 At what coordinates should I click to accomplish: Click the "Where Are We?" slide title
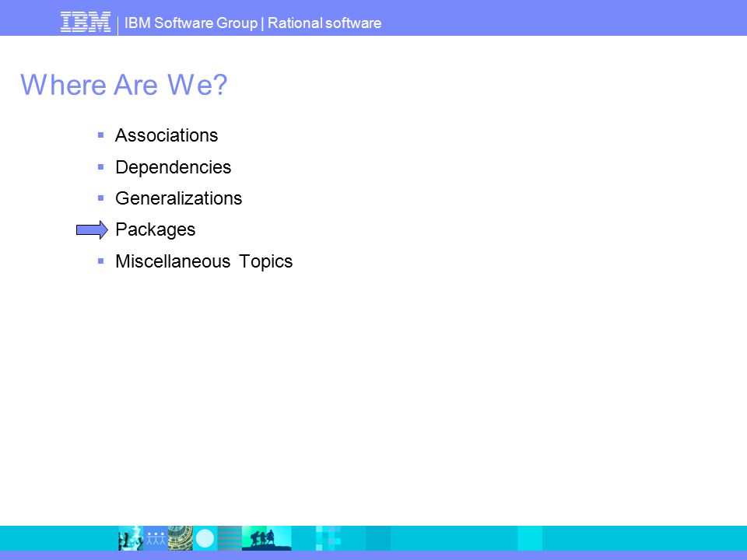coord(124,85)
